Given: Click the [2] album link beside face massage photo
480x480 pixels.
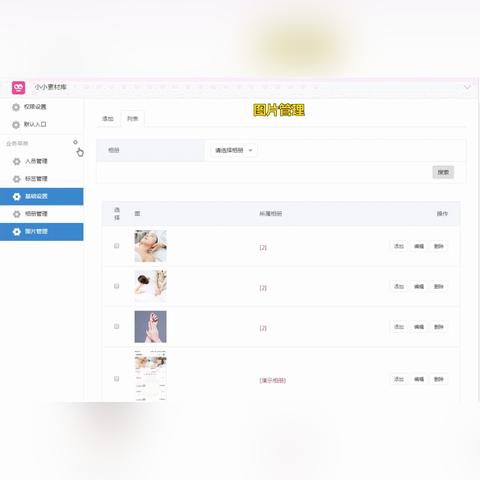Looking at the screenshot, I should point(263,248).
